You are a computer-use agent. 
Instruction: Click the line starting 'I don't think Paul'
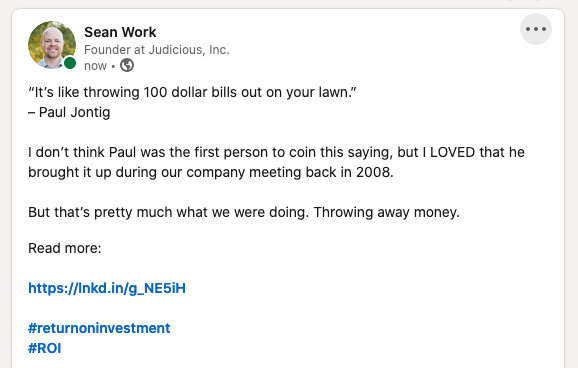(276, 152)
